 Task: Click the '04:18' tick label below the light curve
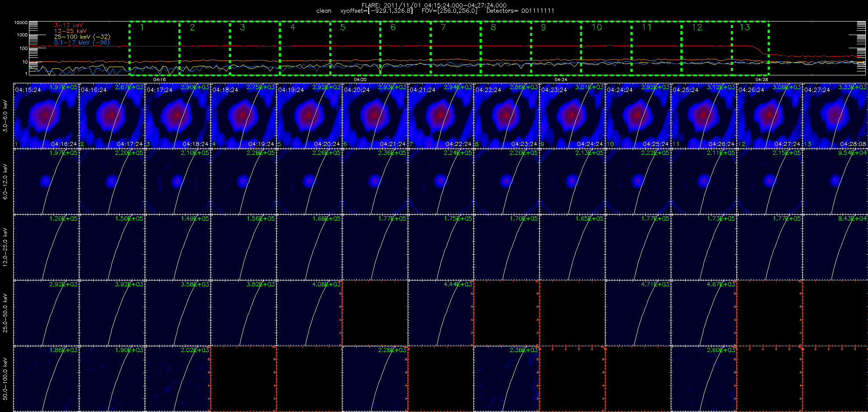(159, 79)
